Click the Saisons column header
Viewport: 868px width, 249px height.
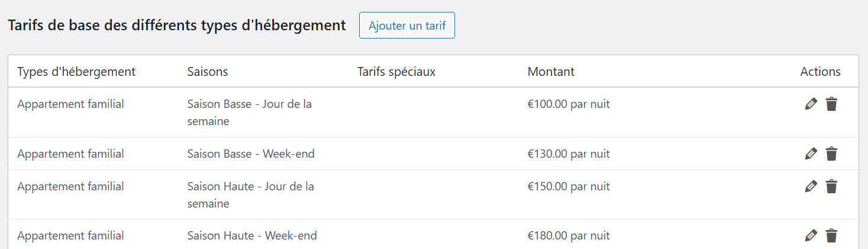point(207,72)
